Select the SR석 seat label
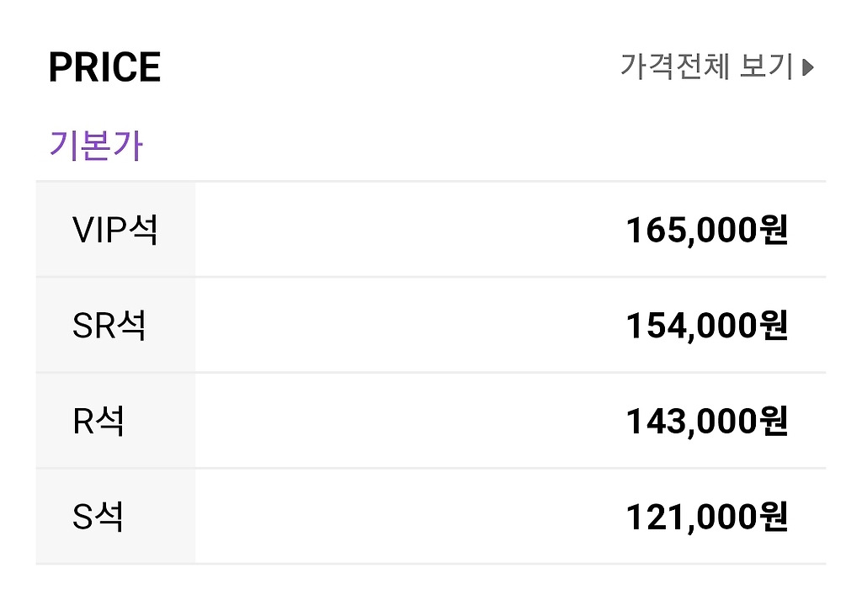862x616 pixels. tap(109, 326)
